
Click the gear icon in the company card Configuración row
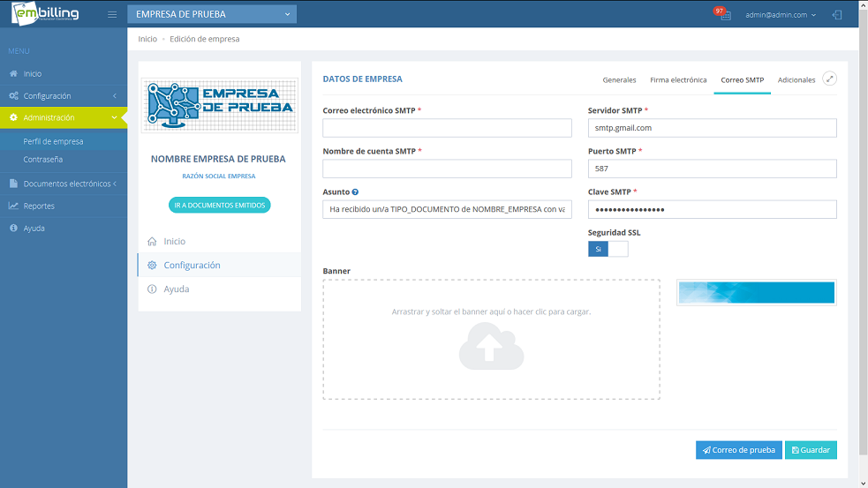152,265
